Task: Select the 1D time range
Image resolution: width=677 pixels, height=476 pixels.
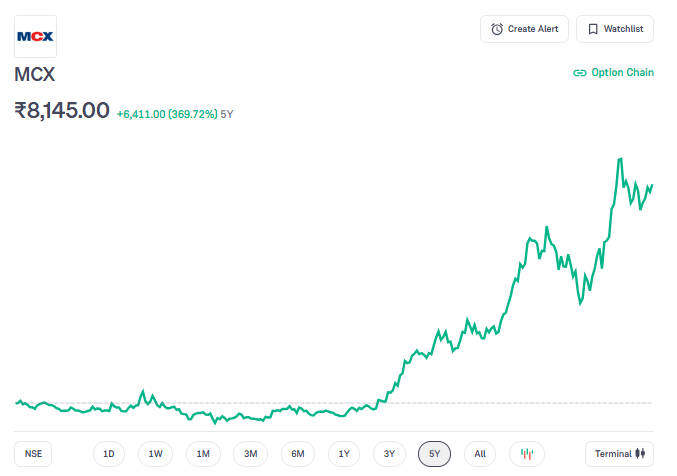Action: (x=109, y=454)
